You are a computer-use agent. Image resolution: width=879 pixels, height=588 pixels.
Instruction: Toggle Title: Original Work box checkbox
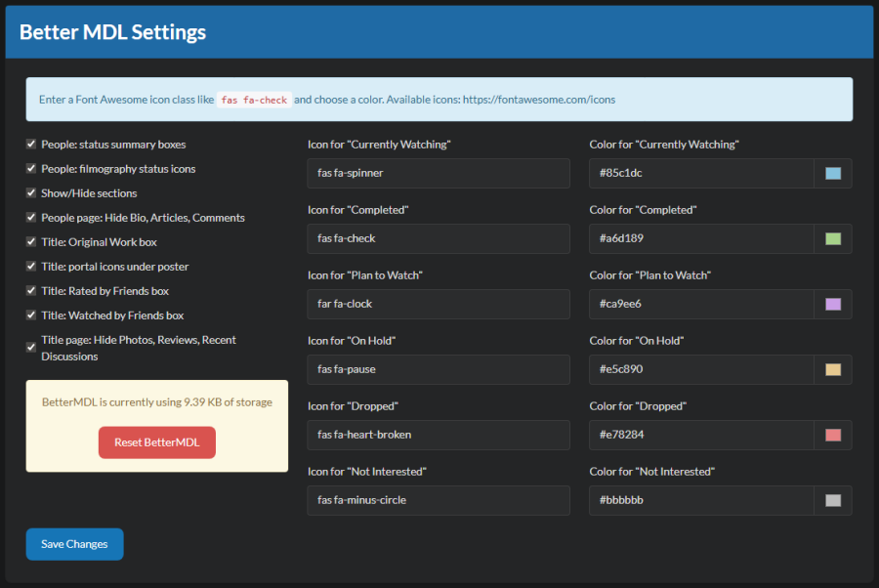32,242
